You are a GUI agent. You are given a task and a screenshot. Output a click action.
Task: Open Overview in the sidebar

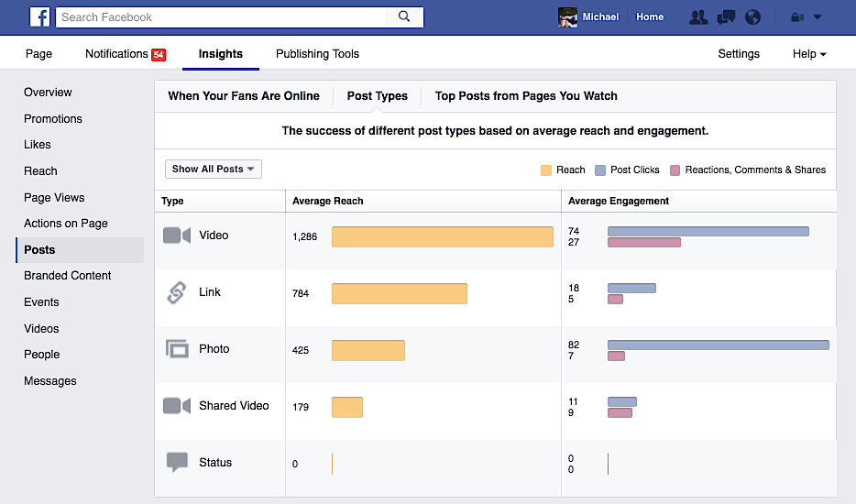click(48, 93)
